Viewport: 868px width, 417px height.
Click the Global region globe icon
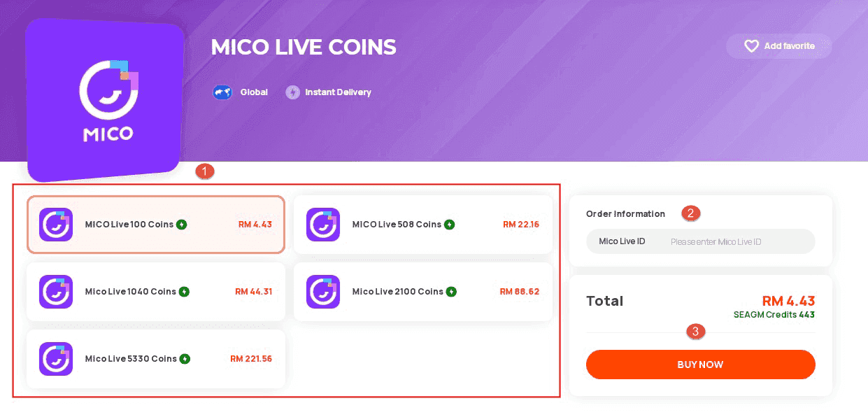point(222,92)
